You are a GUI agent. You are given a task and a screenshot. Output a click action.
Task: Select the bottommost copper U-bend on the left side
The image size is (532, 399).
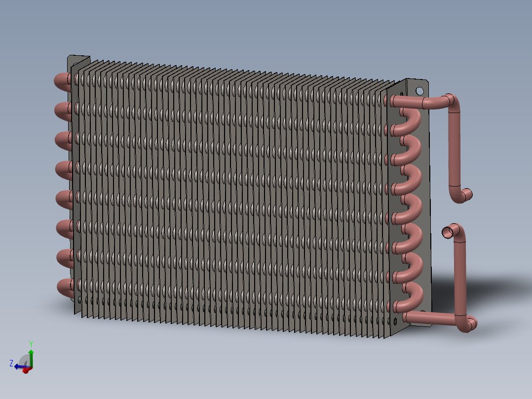66,288
